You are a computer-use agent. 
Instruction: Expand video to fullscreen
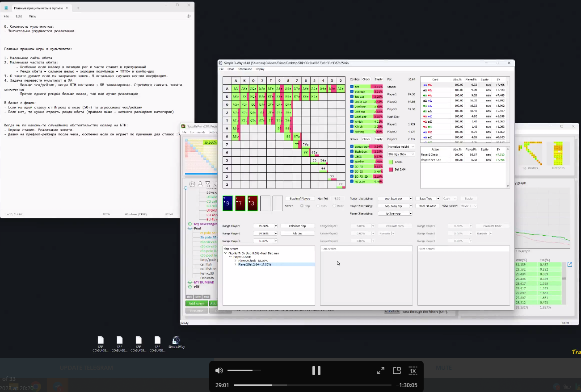tap(381, 371)
